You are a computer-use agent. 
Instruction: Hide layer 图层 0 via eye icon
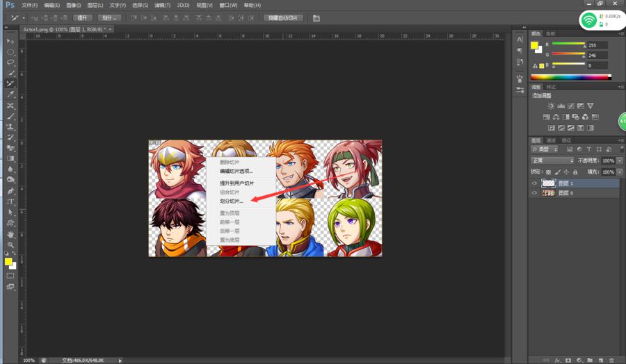(x=534, y=193)
